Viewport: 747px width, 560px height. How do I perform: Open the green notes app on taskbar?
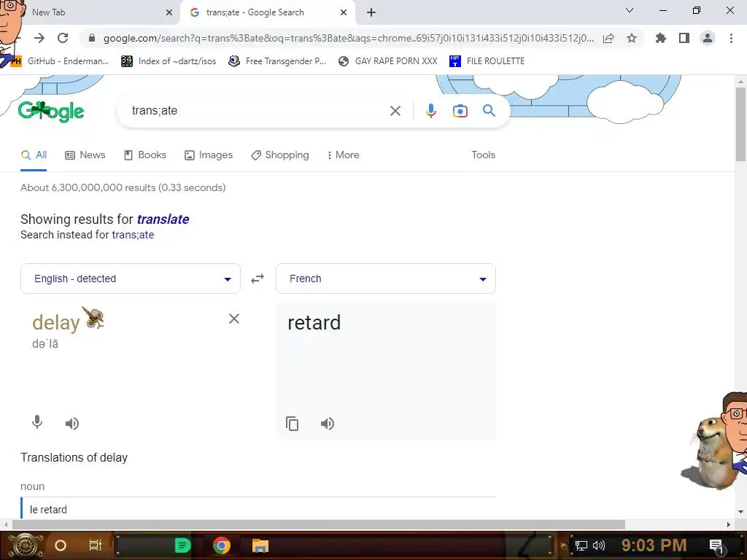tap(182, 545)
